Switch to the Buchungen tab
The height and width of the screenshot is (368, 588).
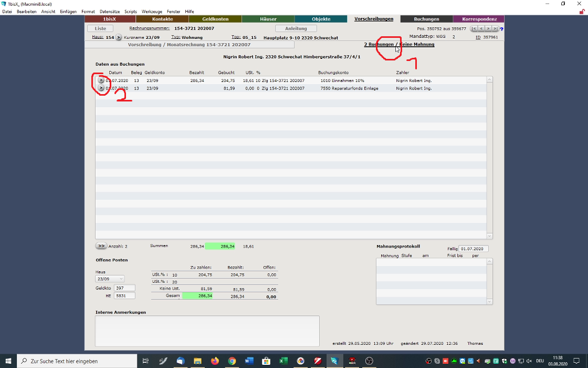[x=426, y=19]
